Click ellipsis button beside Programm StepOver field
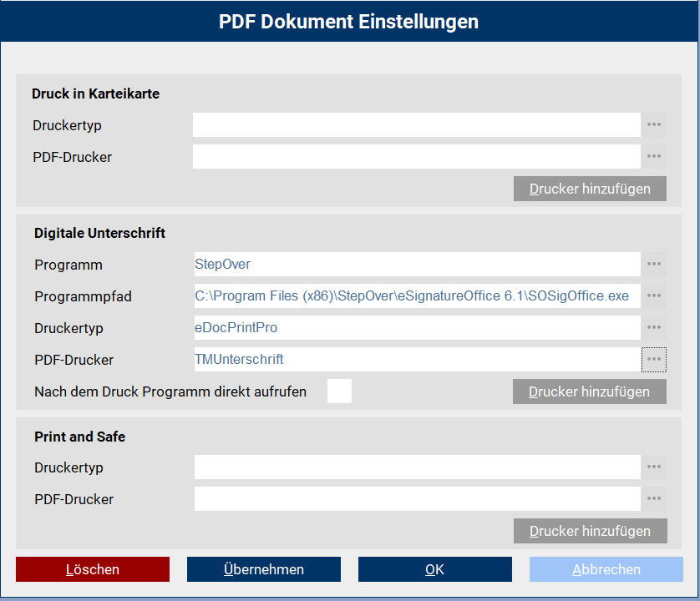 click(x=653, y=265)
